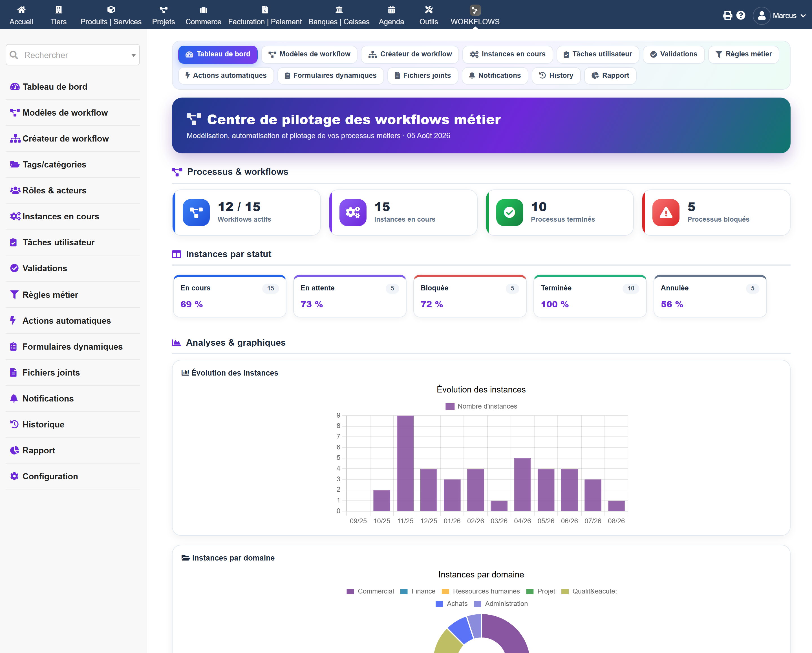This screenshot has height=653, width=812.
Task: Open the Rapport tab button
Action: (x=610, y=76)
